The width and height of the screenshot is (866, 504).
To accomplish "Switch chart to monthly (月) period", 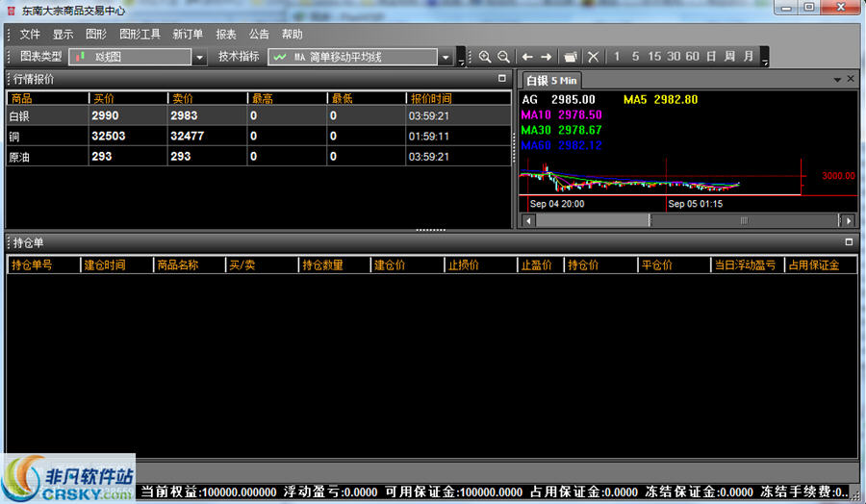I will [749, 57].
